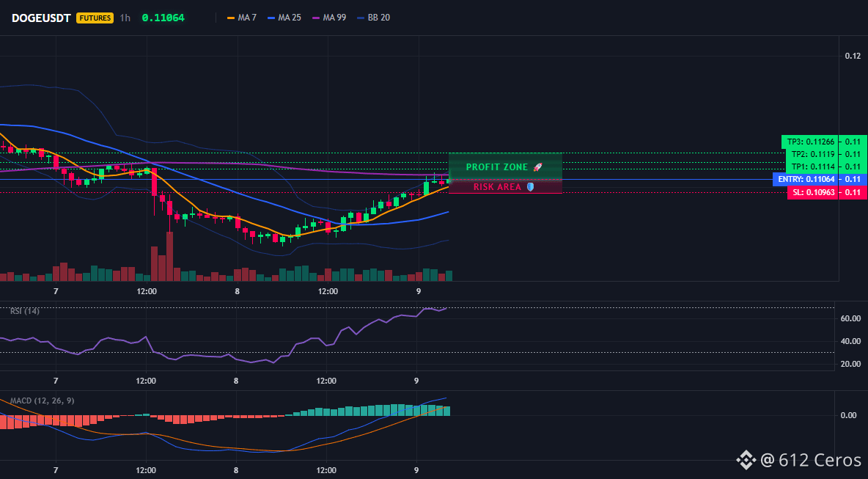Click the orange MA 7 color line marker
The image size is (868, 479).
(x=231, y=18)
